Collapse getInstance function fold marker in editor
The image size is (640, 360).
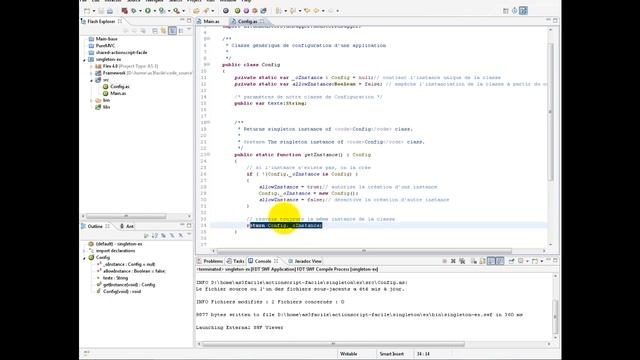point(209,155)
